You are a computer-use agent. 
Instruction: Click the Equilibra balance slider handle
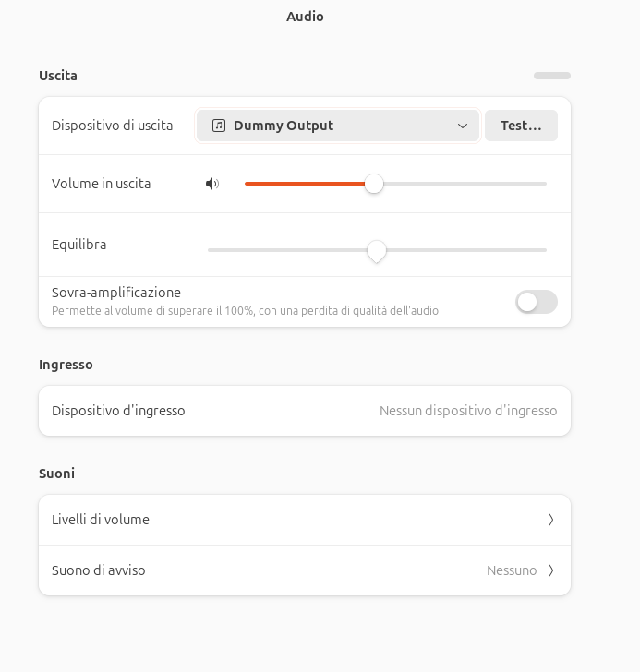376,250
